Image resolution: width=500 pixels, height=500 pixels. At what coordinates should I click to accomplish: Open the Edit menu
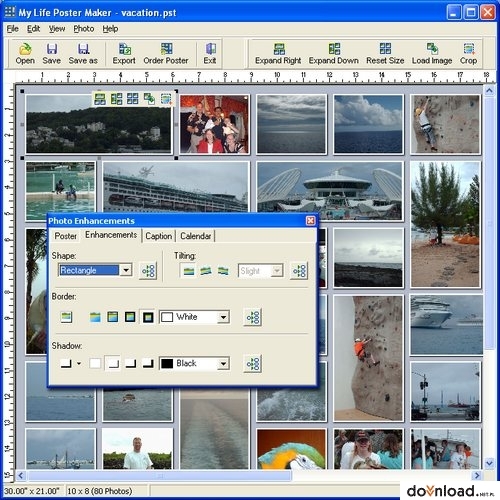33,29
